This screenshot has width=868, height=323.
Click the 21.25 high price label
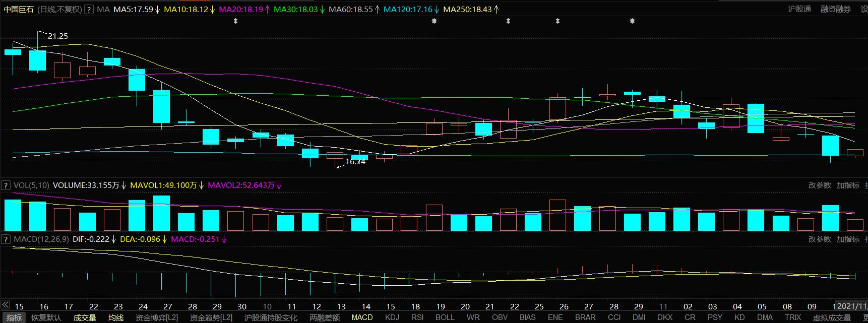pyautogui.click(x=57, y=36)
